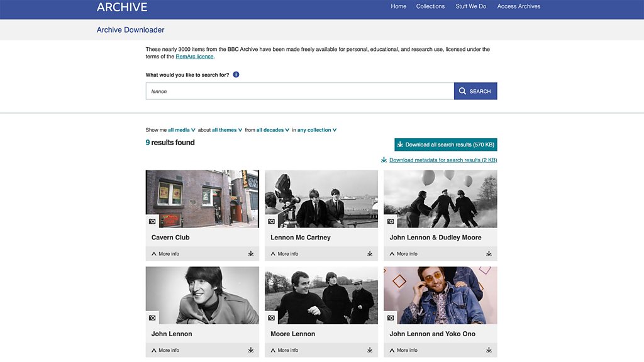Click the search input containing lennon
Screen dimensions: 644x362
pos(300,91)
